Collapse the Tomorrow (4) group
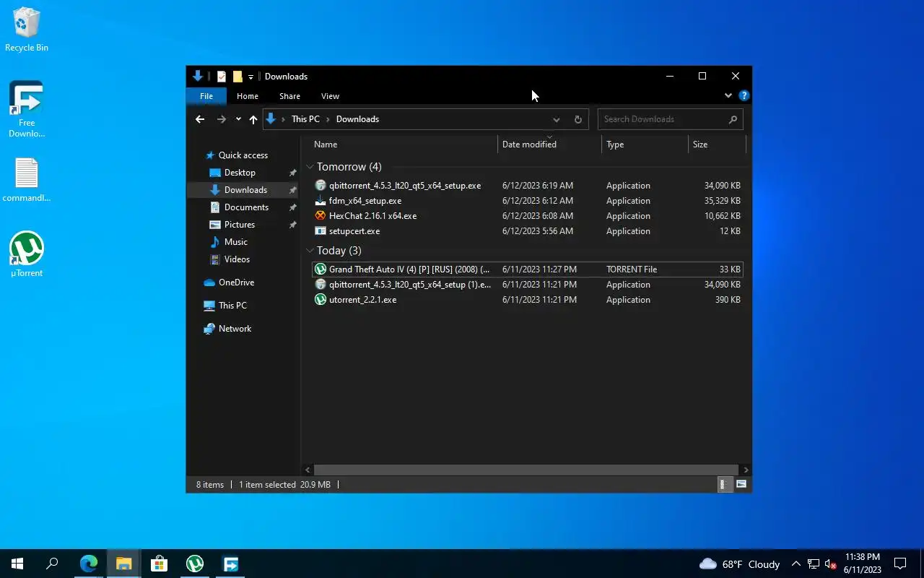Image resolution: width=924 pixels, height=578 pixels. tap(310, 167)
